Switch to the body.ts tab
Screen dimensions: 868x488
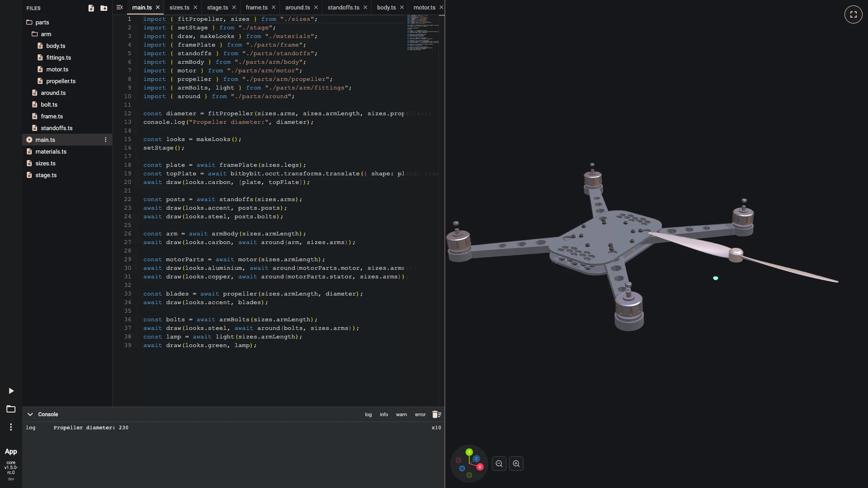pos(387,7)
